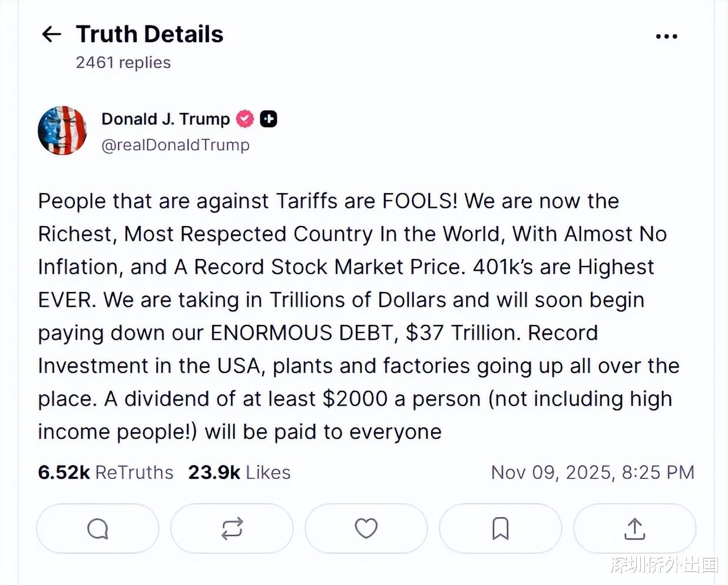The height and width of the screenshot is (585, 728).
Task: Bookmark this Truth post
Action: 500,529
